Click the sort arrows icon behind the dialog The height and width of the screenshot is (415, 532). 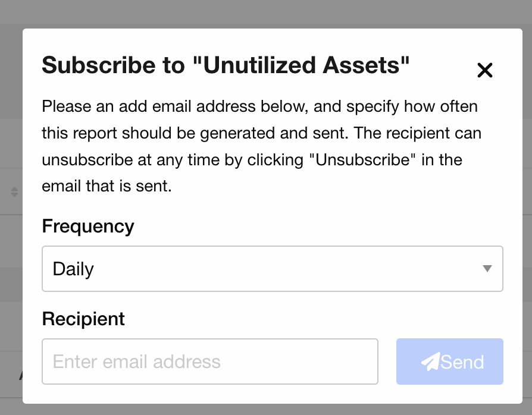coord(14,192)
